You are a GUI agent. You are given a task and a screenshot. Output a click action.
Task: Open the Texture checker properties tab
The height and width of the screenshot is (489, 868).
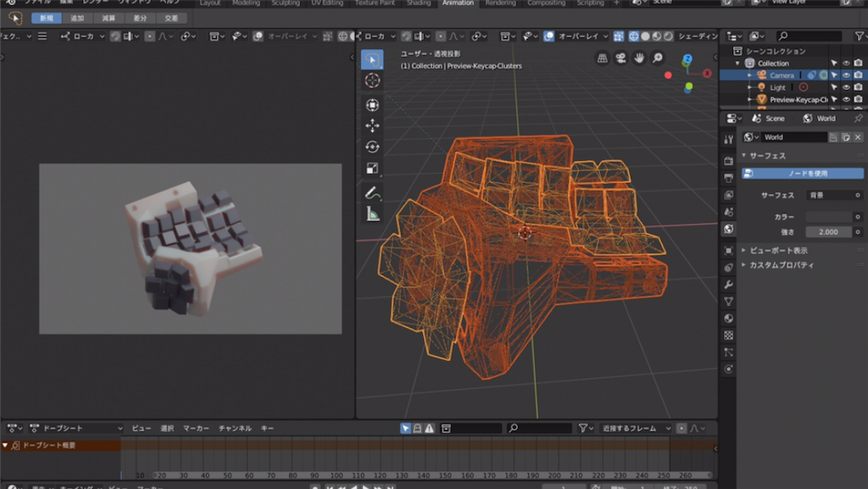point(728,336)
